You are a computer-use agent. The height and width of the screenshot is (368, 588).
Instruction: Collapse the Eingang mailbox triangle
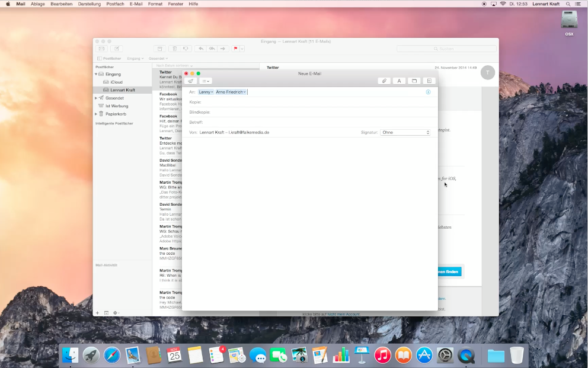(x=96, y=74)
